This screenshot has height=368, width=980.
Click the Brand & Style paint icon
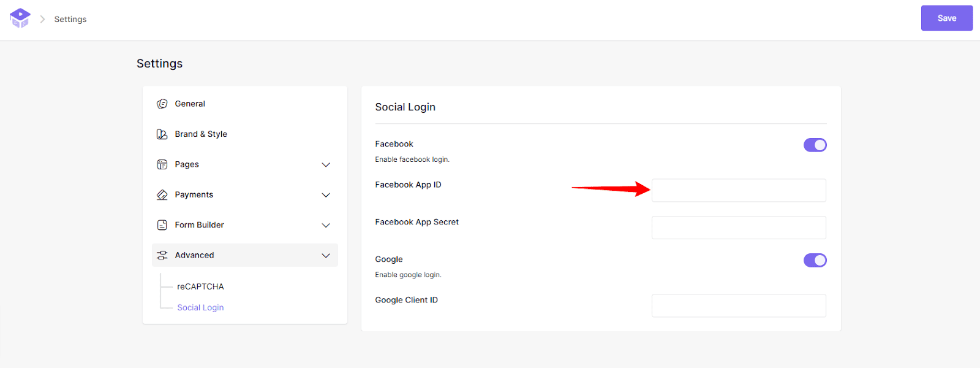[x=162, y=134]
